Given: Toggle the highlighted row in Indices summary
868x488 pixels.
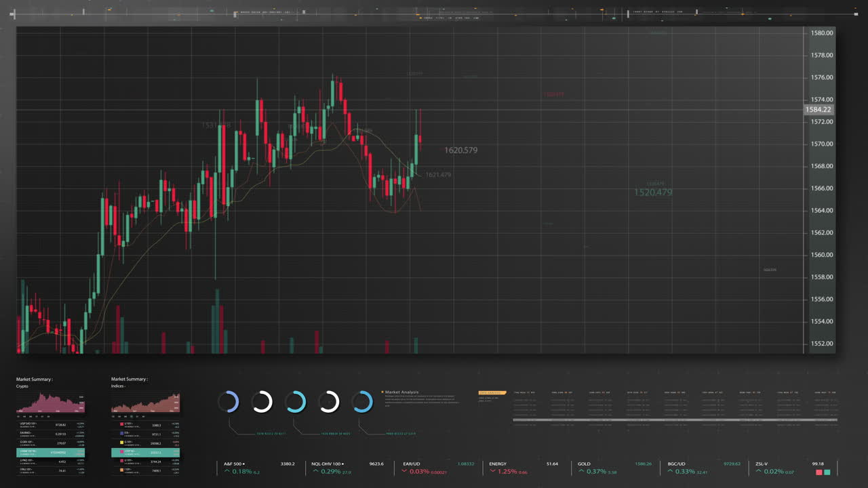Looking at the screenshot, I should point(146,451).
